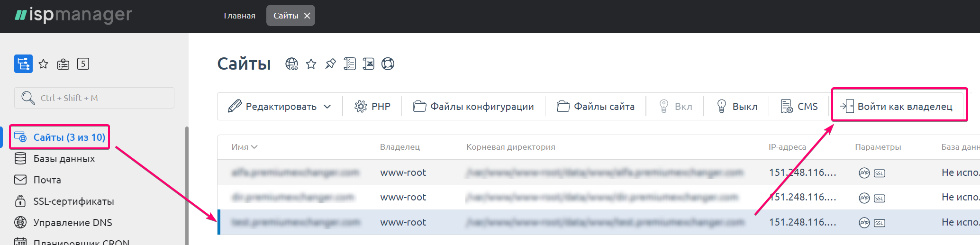Click the globe link icon beside Сайты heading
This screenshot has width=980, height=245.
(x=291, y=64)
